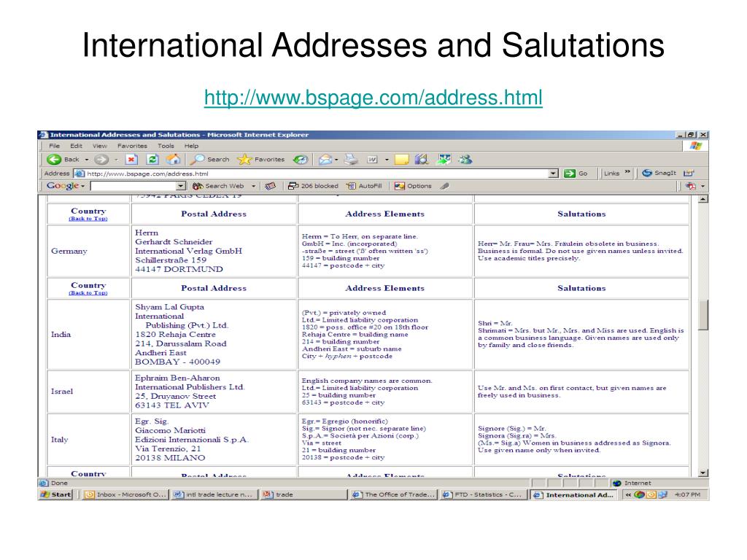Click the green Go button
The image size is (747, 560).
click(x=576, y=174)
